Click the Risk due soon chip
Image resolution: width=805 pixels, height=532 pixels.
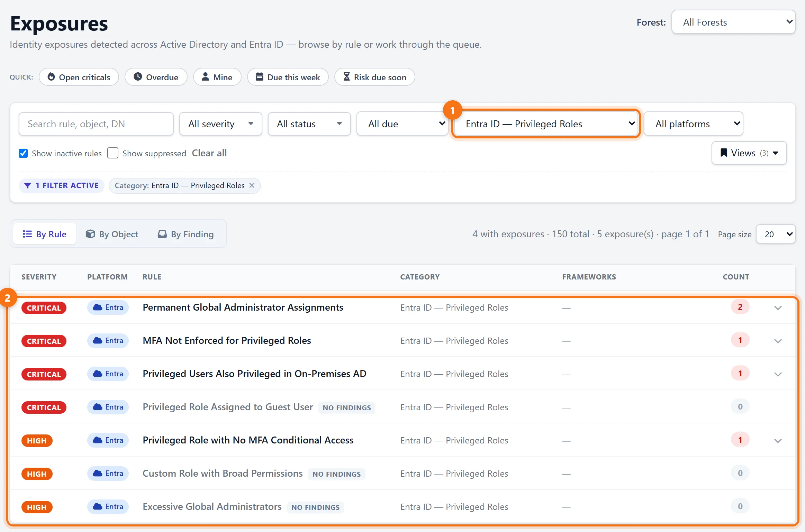374,77
